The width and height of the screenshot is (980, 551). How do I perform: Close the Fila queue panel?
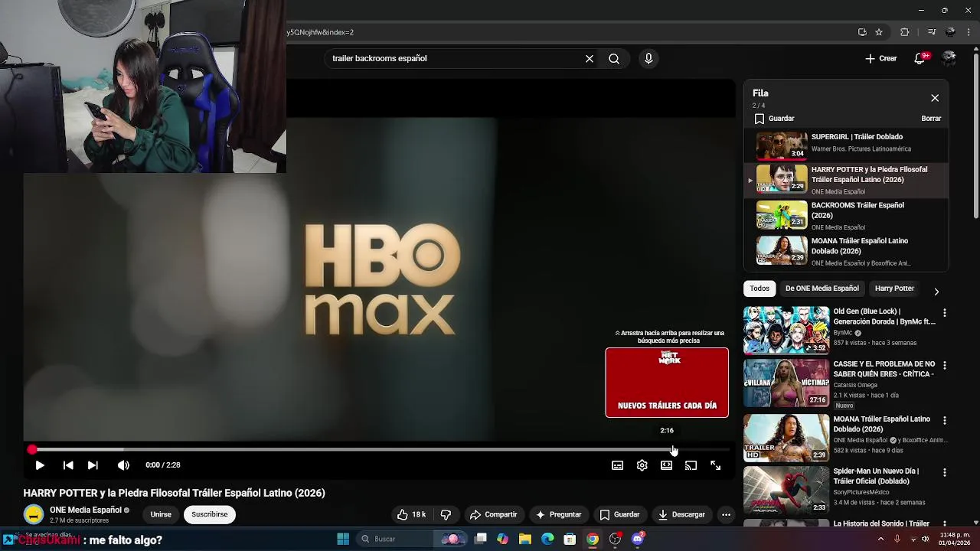pyautogui.click(x=935, y=98)
